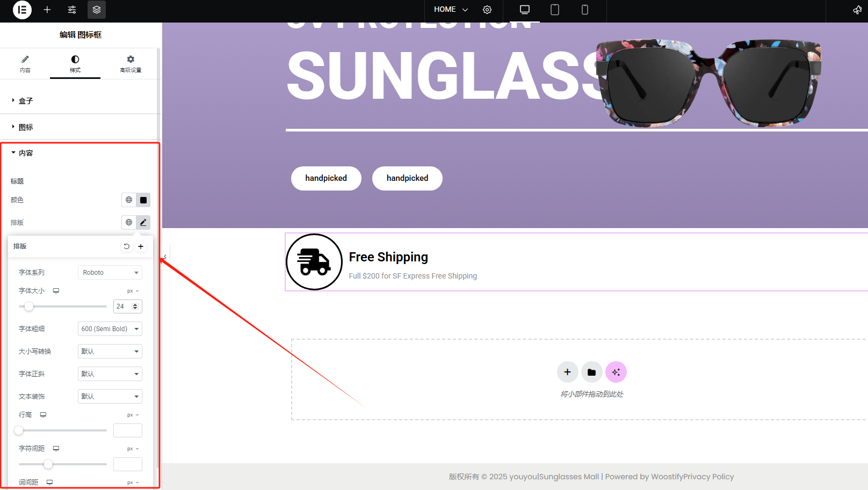Click the black title color swatch

click(143, 200)
